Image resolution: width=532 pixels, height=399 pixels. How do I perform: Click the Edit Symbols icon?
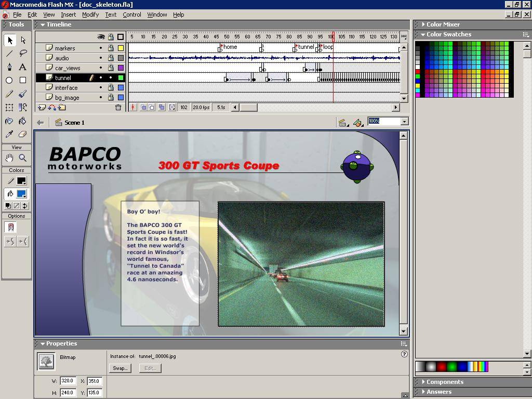(357, 123)
